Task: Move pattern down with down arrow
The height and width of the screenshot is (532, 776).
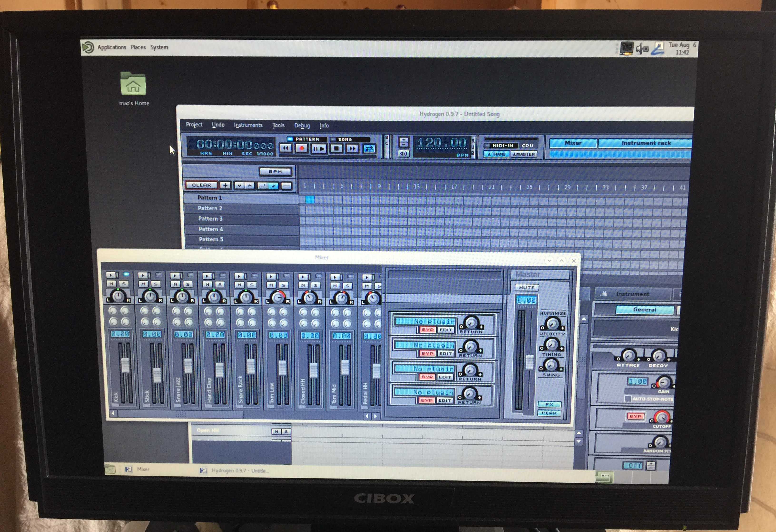Action: point(239,185)
